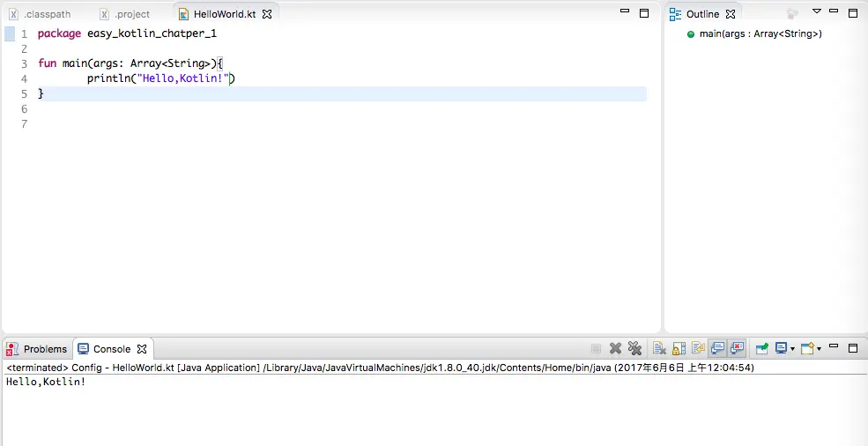The image size is (868, 446).
Task: Click the greyed-out Outline toolbar icon
Action: coord(792,13)
